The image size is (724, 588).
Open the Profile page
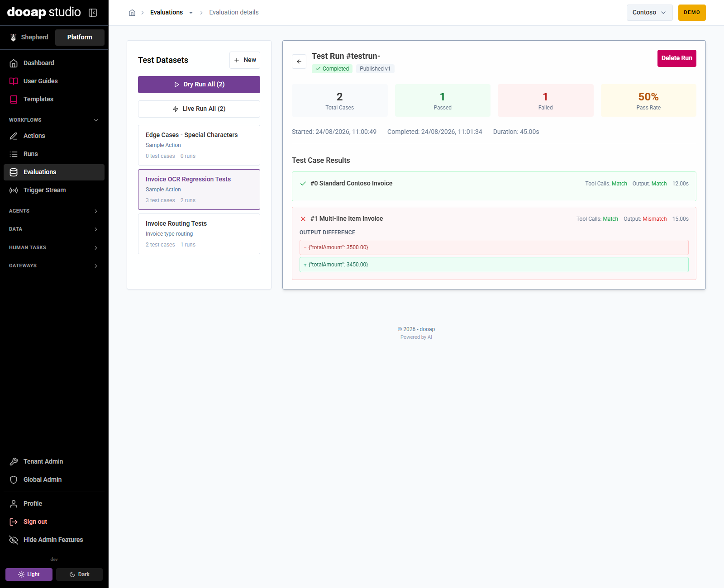coord(54,503)
